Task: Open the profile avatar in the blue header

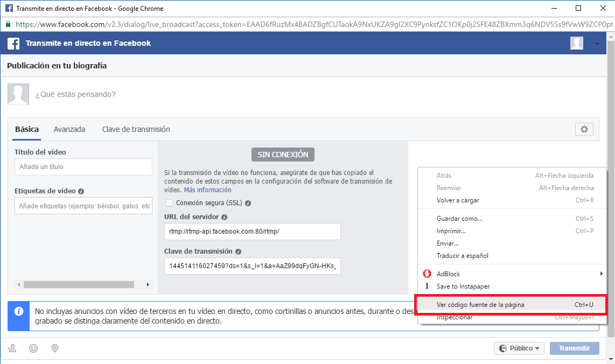Action: (x=577, y=43)
